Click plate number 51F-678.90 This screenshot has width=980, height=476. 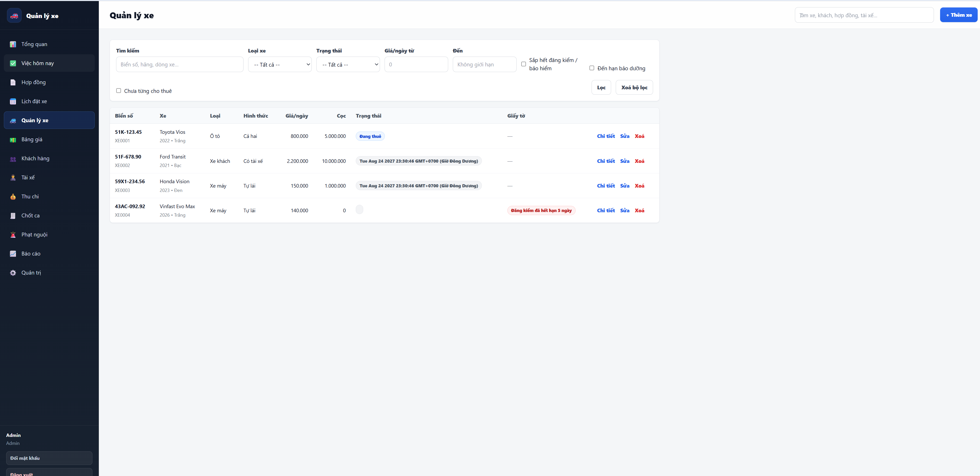tap(128, 157)
